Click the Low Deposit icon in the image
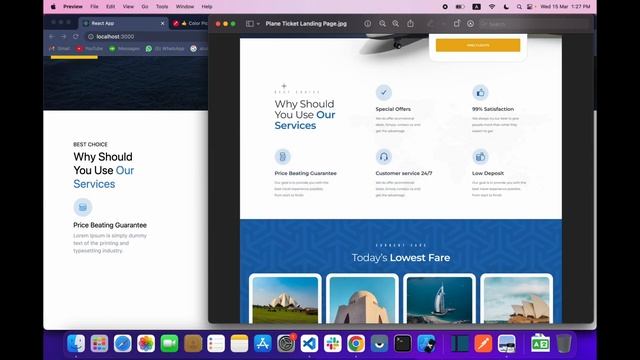The image size is (640, 360). 480,156
